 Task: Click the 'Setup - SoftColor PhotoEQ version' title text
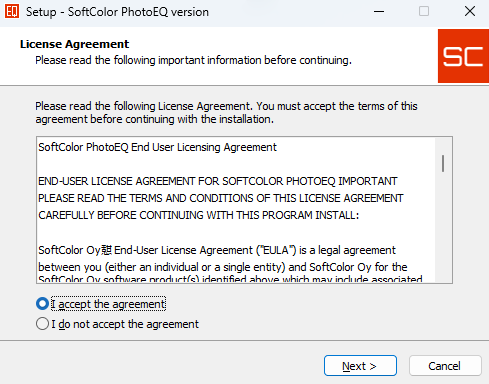tap(117, 12)
